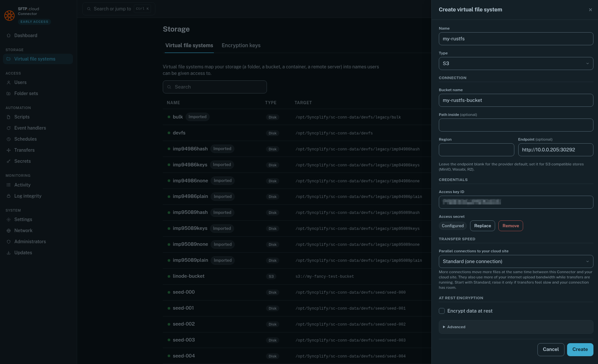Open Log integrity page

click(x=38, y=196)
